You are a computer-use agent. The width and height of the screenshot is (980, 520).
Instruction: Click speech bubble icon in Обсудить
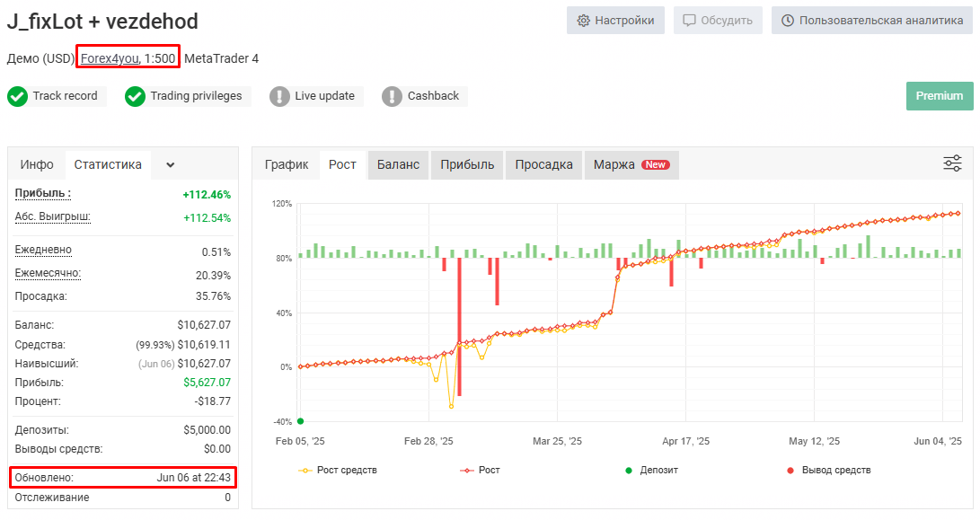coord(689,21)
